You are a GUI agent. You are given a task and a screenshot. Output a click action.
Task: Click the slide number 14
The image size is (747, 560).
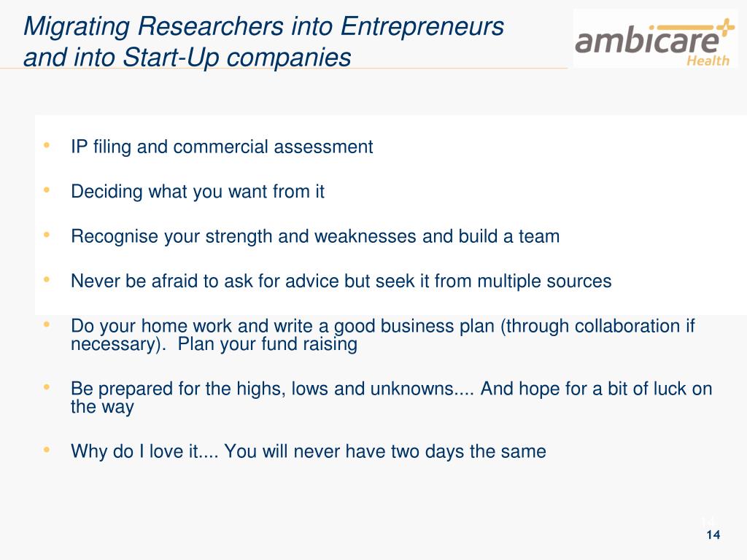coord(713,534)
